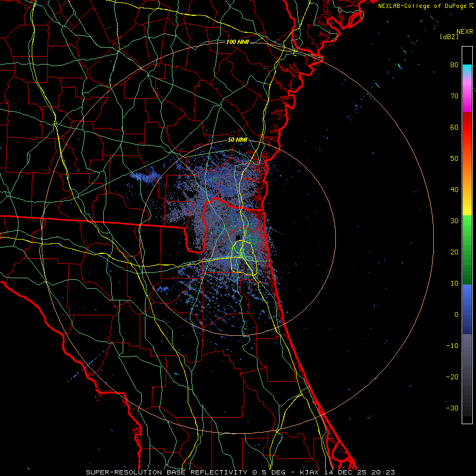476x476 pixels.
Task: Click the 0 dBZ scale value
Action: 456,315
